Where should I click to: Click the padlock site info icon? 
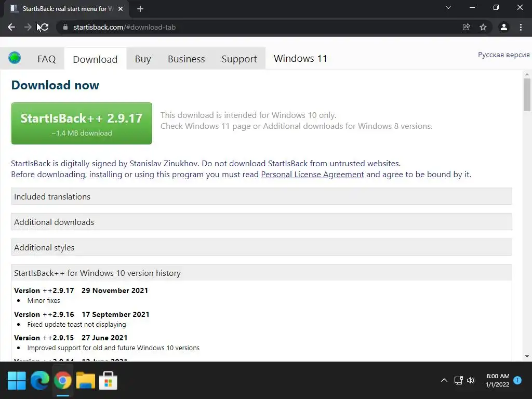click(x=65, y=27)
